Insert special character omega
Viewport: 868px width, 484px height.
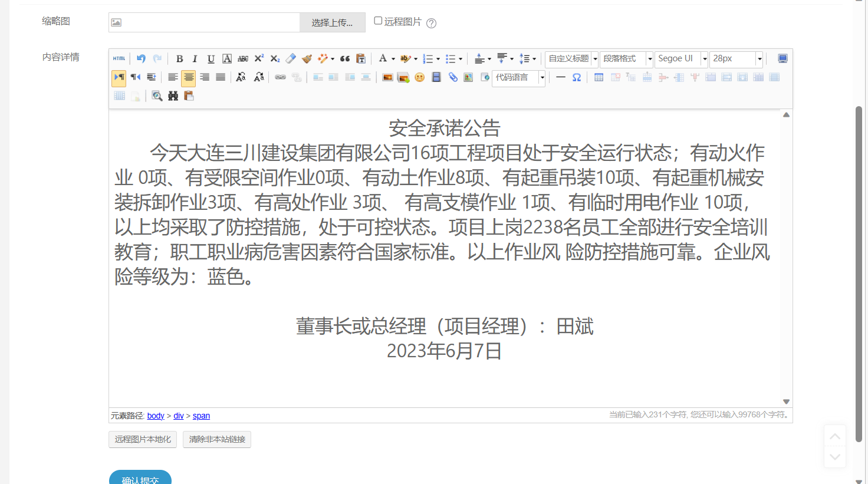[577, 77]
